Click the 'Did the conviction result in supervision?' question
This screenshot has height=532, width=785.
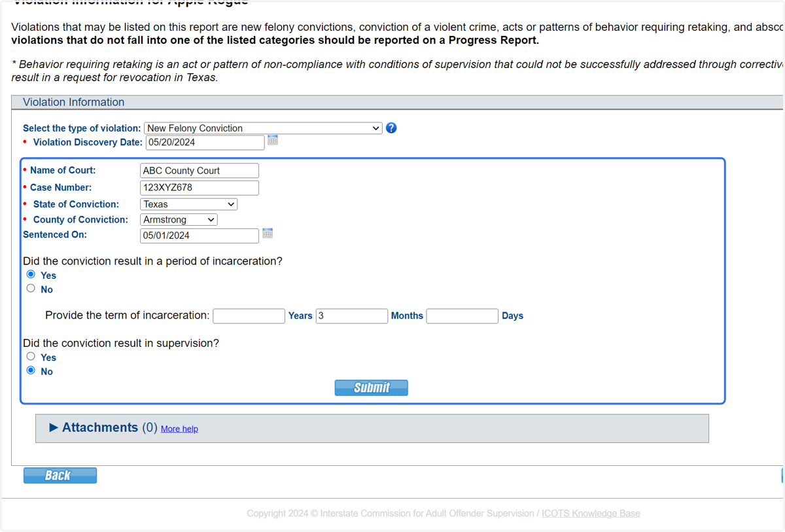pos(121,343)
